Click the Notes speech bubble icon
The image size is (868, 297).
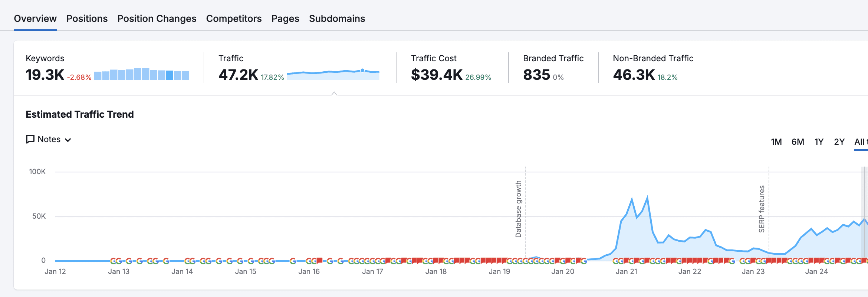pyautogui.click(x=30, y=139)
